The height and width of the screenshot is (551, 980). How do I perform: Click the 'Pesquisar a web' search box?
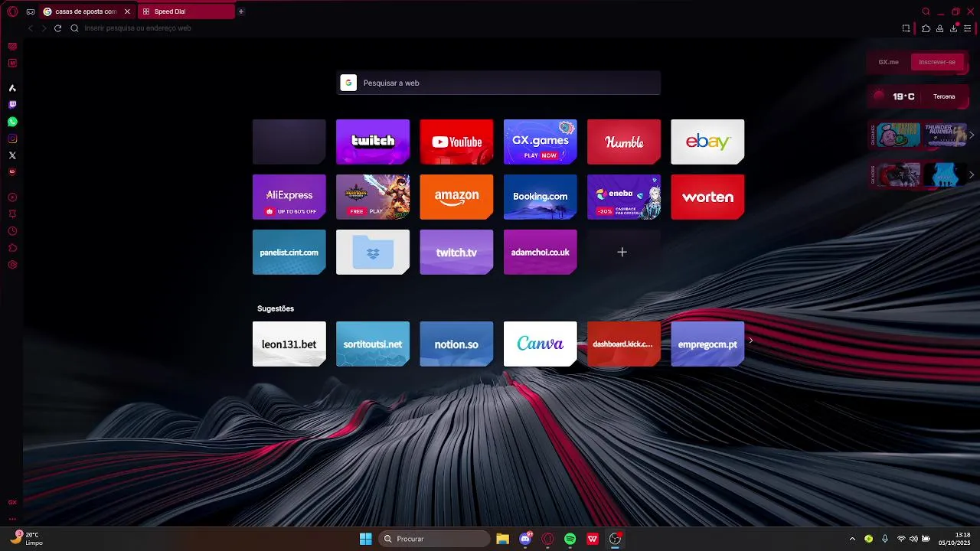tap(498, 83)
